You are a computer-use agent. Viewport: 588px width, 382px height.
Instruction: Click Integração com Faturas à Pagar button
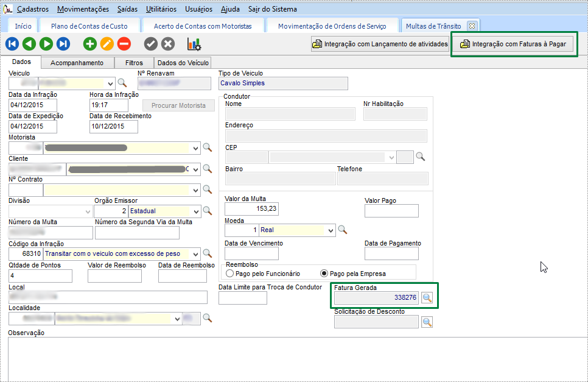(x=514, y=44)
